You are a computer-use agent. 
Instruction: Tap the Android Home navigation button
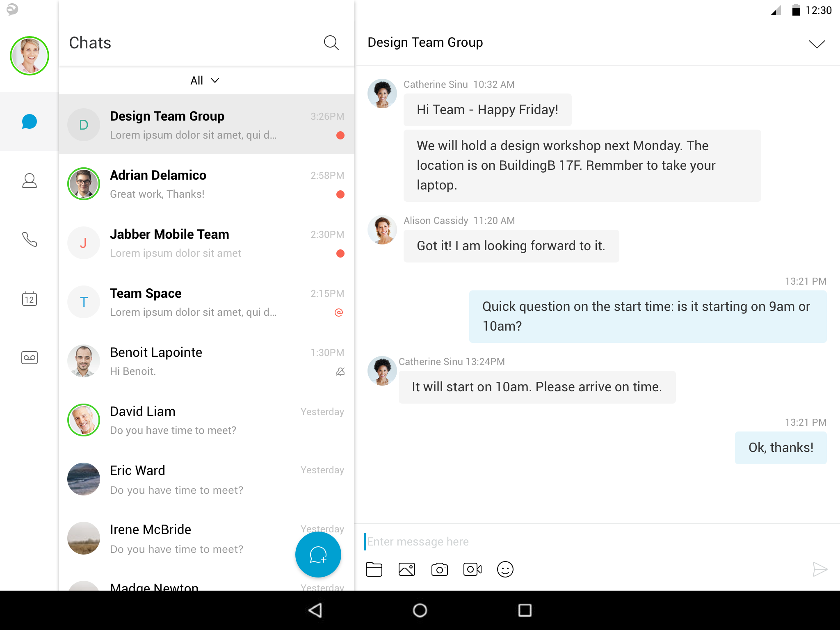tap(420, 610)
